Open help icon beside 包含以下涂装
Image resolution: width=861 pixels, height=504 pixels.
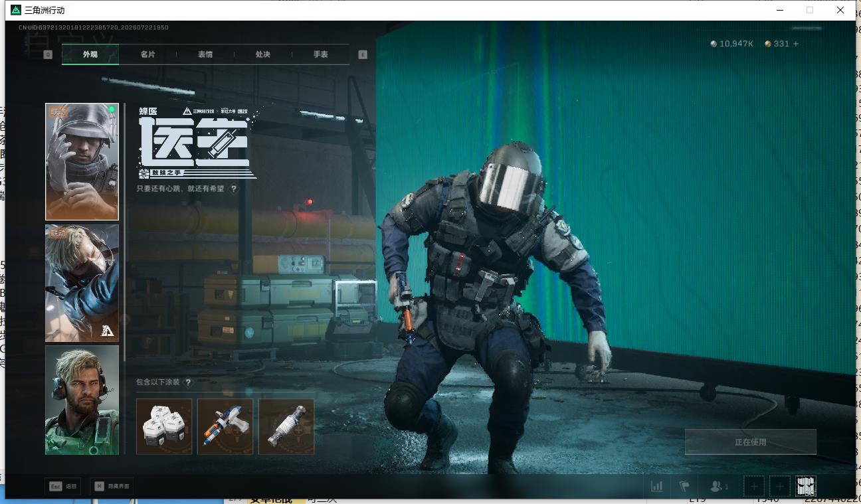pyautogui.click(x=188, y=382)
